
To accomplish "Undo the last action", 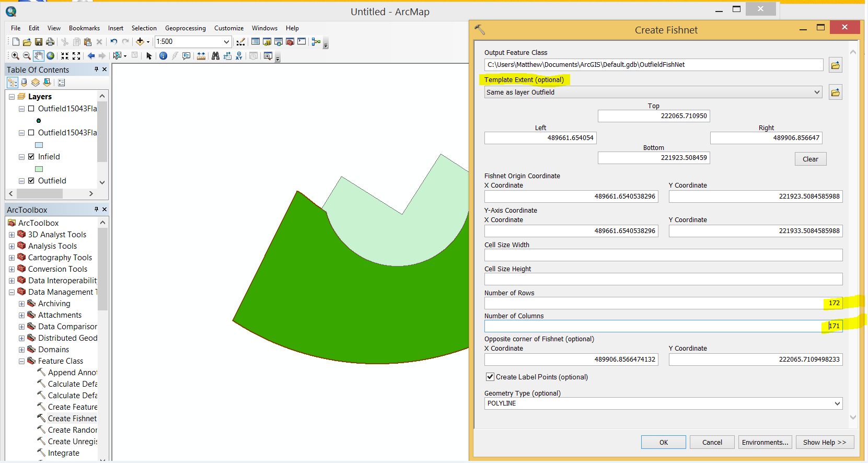I will [113, 42].
